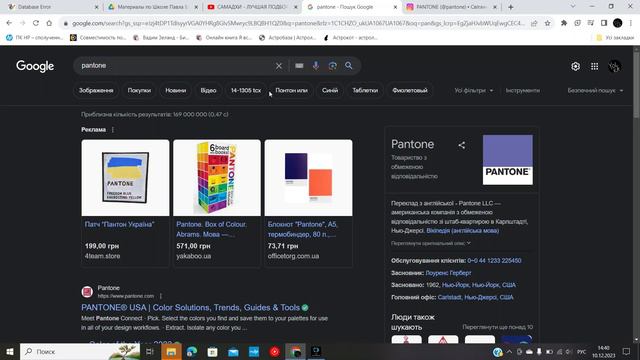
Task: Expand original description in Pantone panel
Action: pyautogui.click(x=431, y=243)
